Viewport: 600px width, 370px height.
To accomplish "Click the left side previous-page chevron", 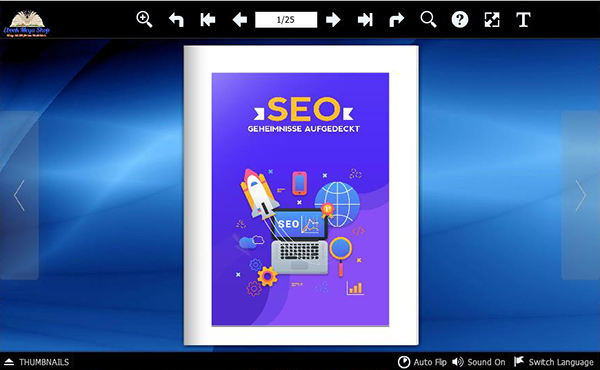I will tap(19, 196).
